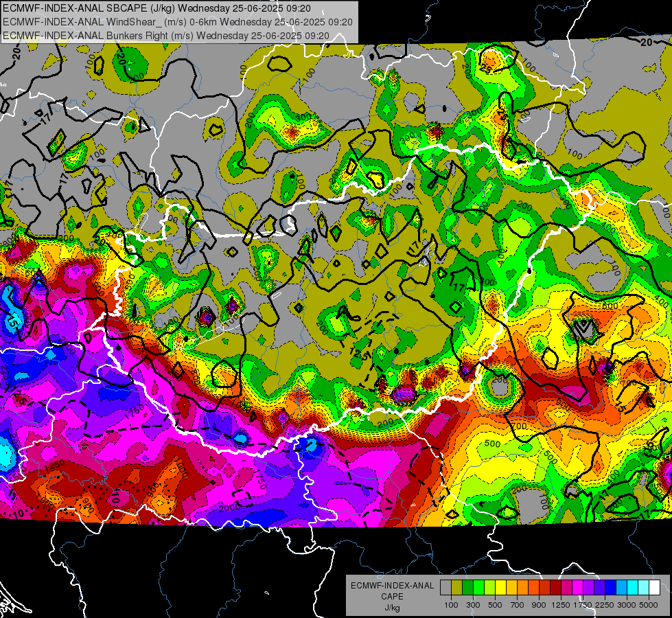Click the 1250 tick label under the legend

[561, 605]
